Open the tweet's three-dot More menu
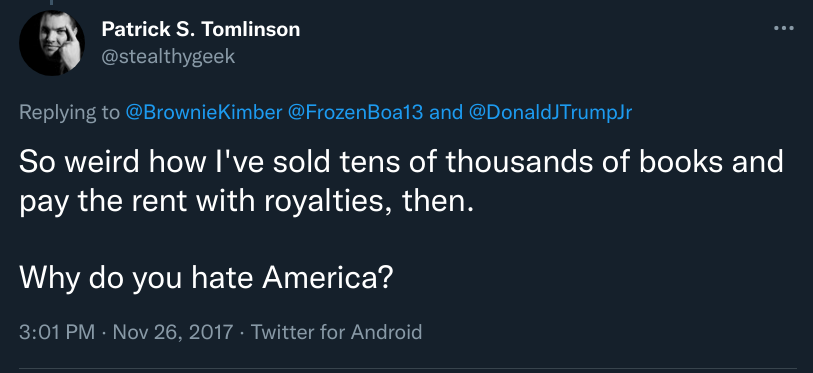Screen dimensions: 813x373 [x=783, y=28]
